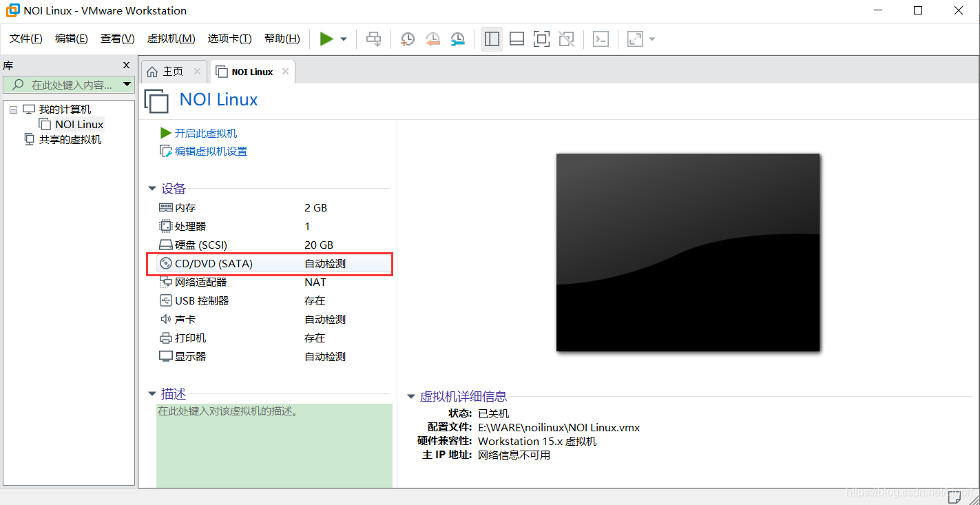Viewport: 980px width, 505px height.
Task: Select the NOI Linux tab
Action: [252, 72]
